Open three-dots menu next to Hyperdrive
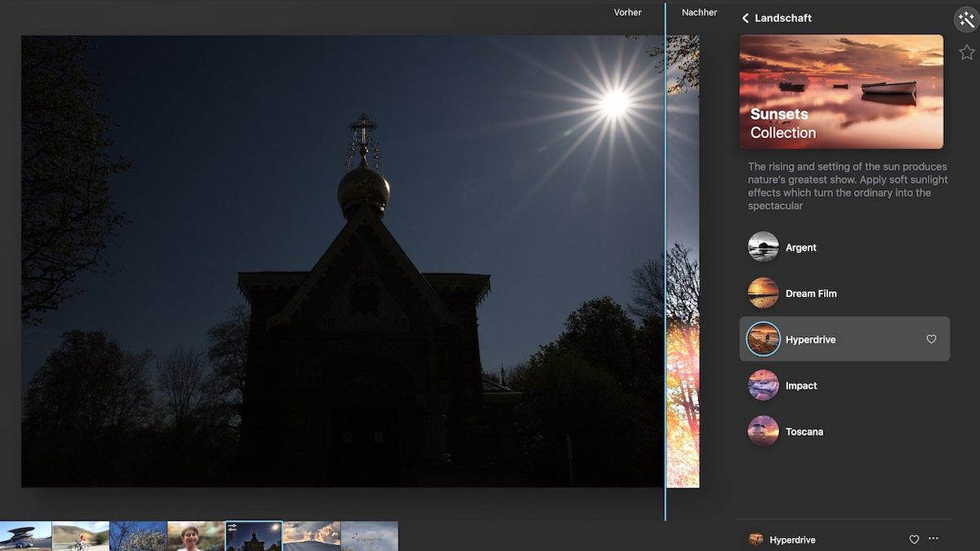Screen dimensions: 980x551 tap(933, 539)
